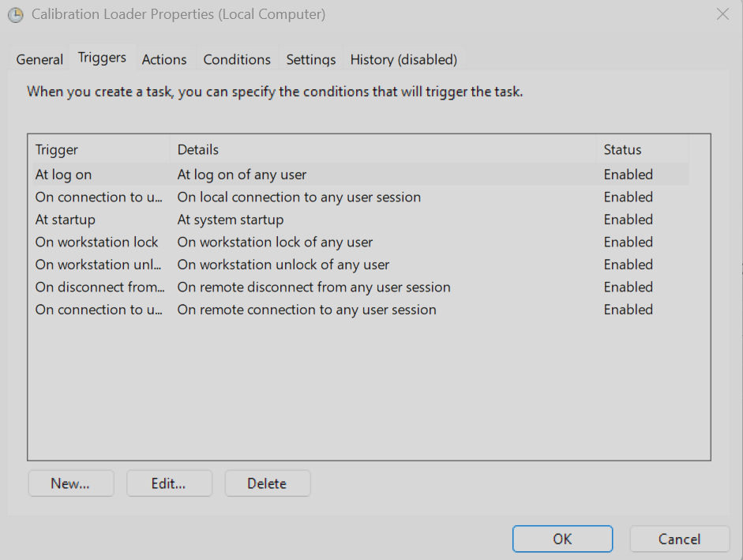Screen dimensions: 743x560
Task: Select the "On workstation lock" trigger
Action: [96, 242]
